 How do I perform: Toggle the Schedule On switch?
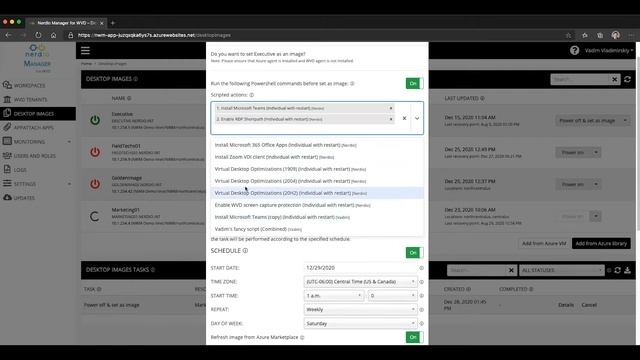pos(414,253)
